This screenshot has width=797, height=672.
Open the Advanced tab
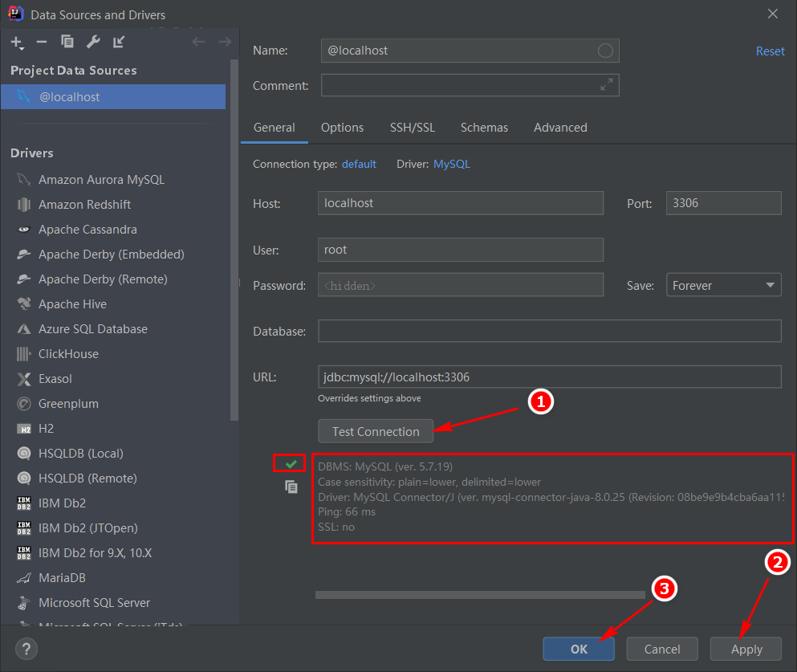tap(560, 128)
